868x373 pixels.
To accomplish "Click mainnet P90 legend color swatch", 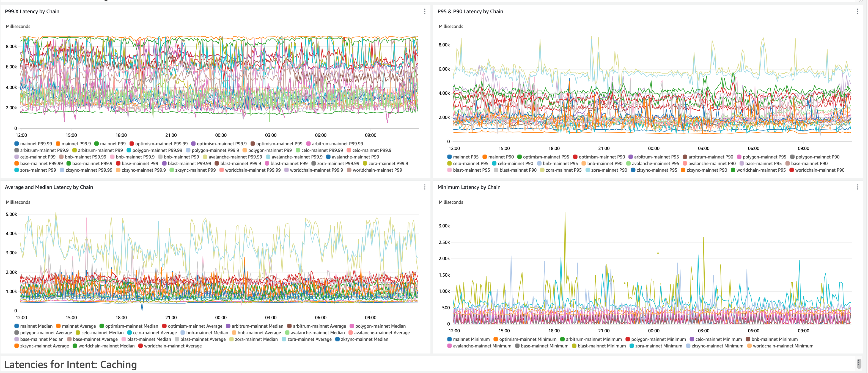I will pyautogui.click(x=484, y=157).
